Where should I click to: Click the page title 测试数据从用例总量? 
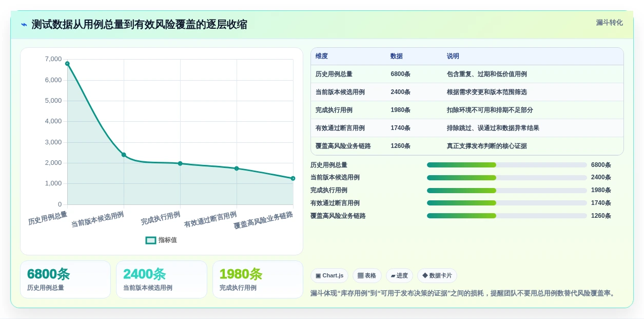[x=139, y=25]
